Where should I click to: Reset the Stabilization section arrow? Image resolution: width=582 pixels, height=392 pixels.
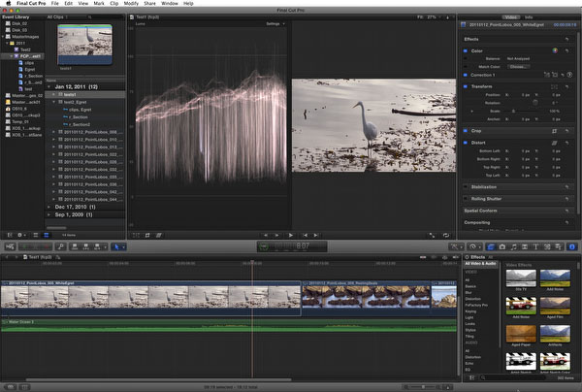pos(566,187)
